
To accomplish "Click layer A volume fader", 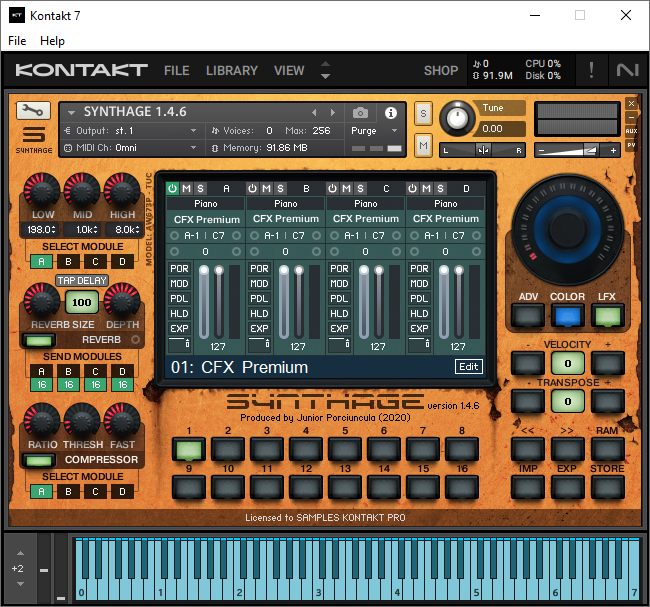I will [204, 302].
